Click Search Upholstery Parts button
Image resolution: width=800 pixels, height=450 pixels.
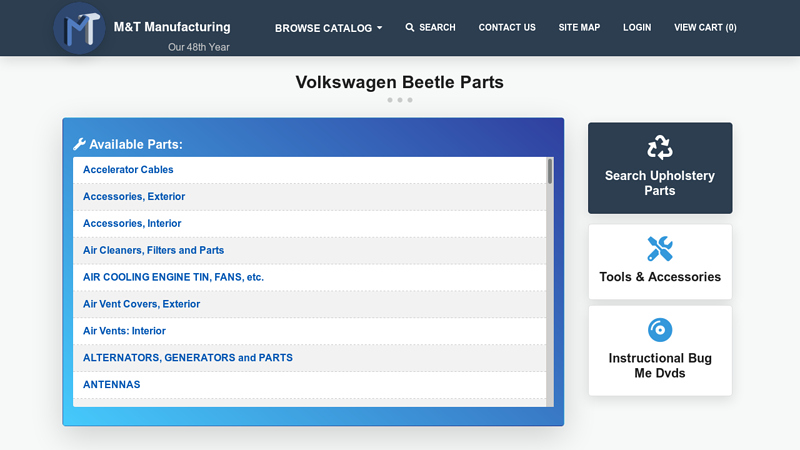point(660,168)
